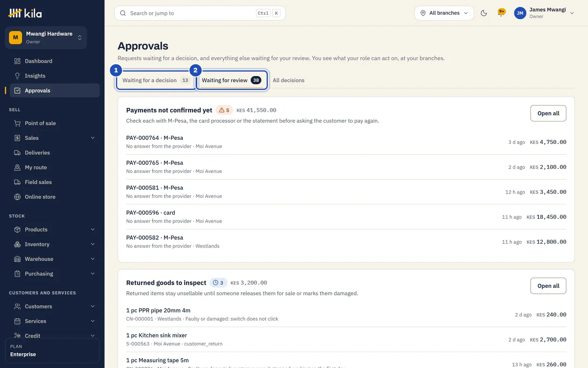Image resolution: width=588 pixels, height=368 pixels.
Task: Switch to the All decisions tab
Action: (289, 80)
